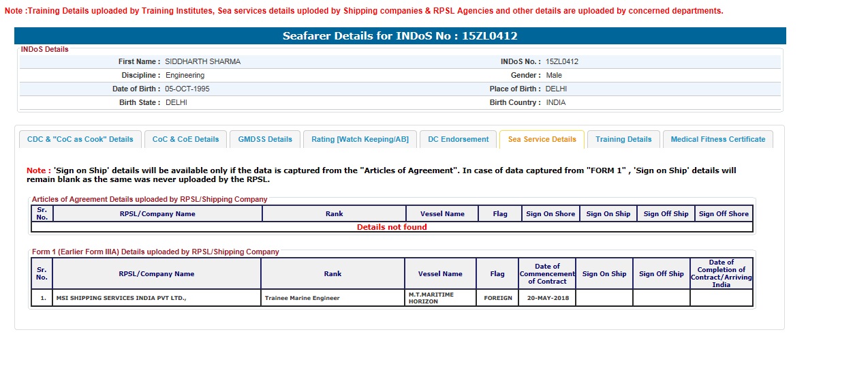Click the Sign On Shore column header

pos(551,214)
